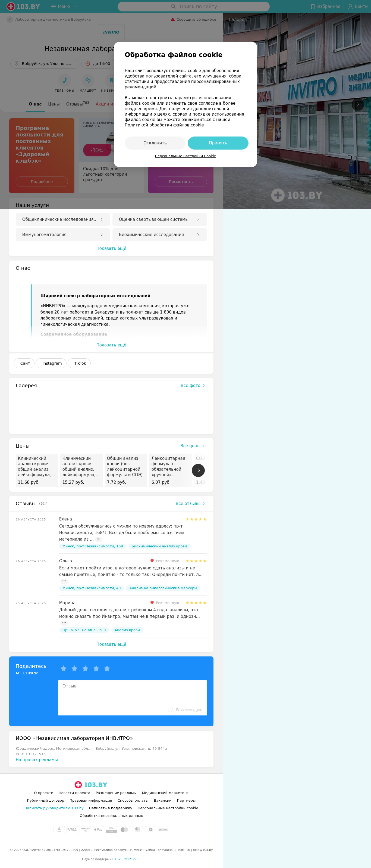371x868 pixels.
Task: Expand Иммуногематология service
Action: tap(63, 234)
